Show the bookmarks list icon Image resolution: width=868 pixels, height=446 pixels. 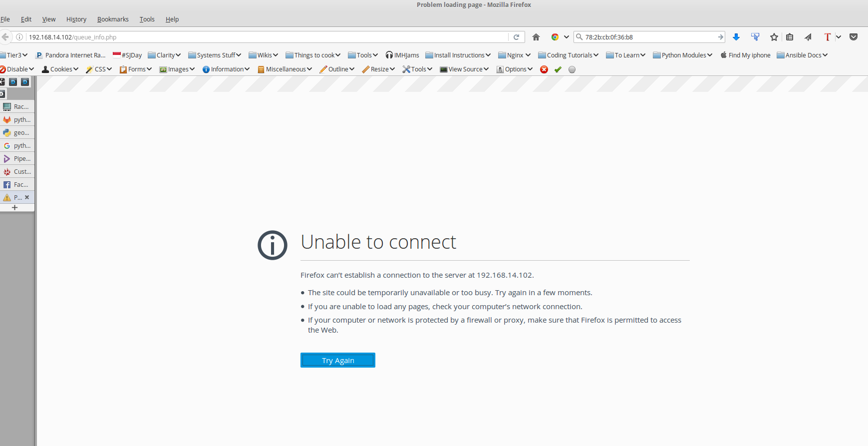(790, 37)
